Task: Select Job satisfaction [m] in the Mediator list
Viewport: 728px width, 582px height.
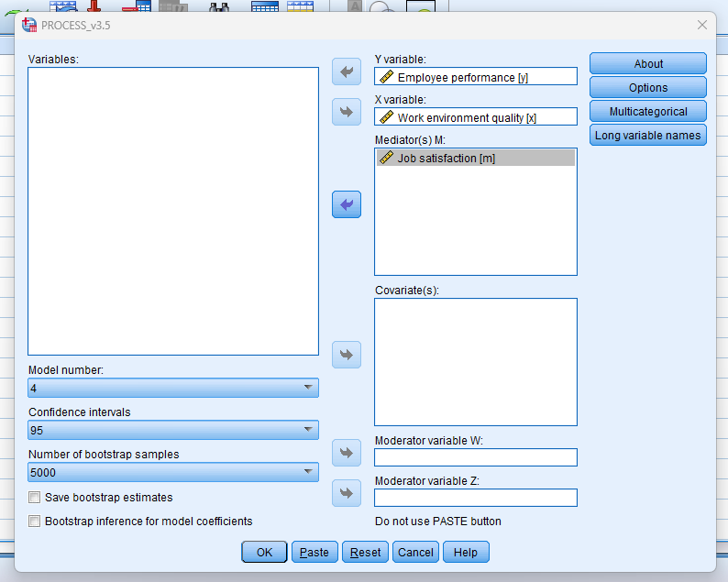Action: (x=476, y=158)
